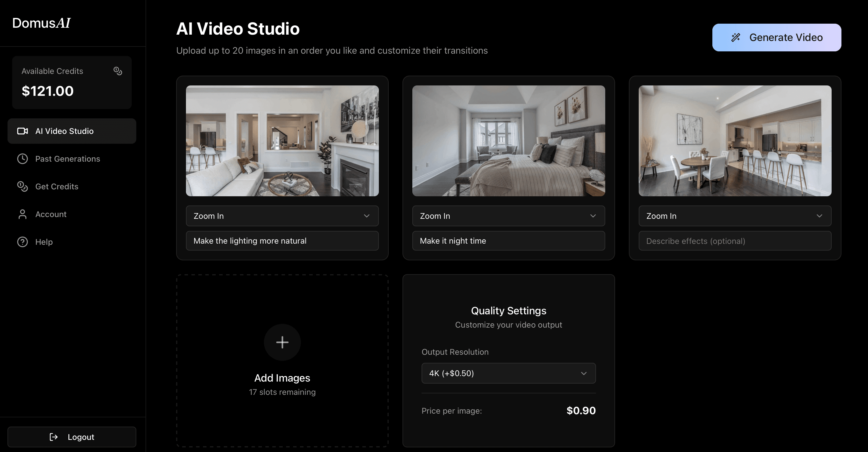Viewport: 868px width, 452px height.
Task: Navigate to the Account page
Action: click(x=51, y=214)
